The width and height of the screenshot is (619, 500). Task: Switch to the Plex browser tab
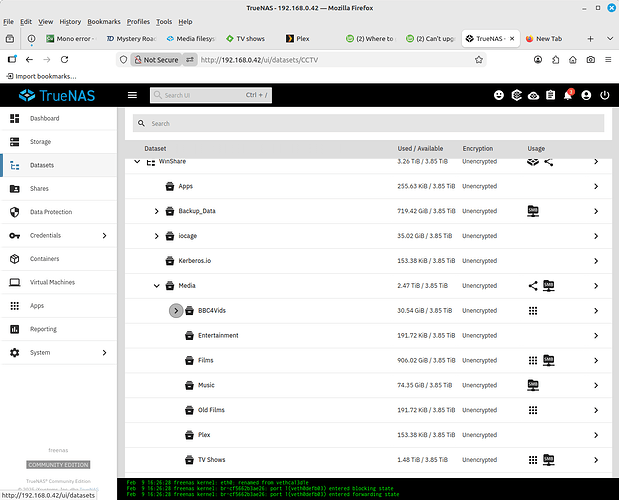(310, 39)
